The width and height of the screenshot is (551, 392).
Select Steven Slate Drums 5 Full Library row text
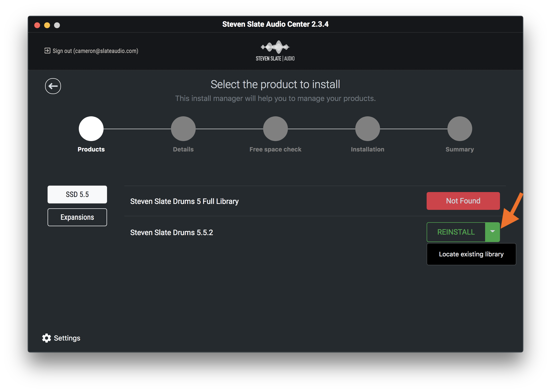[x=185, y=201]
